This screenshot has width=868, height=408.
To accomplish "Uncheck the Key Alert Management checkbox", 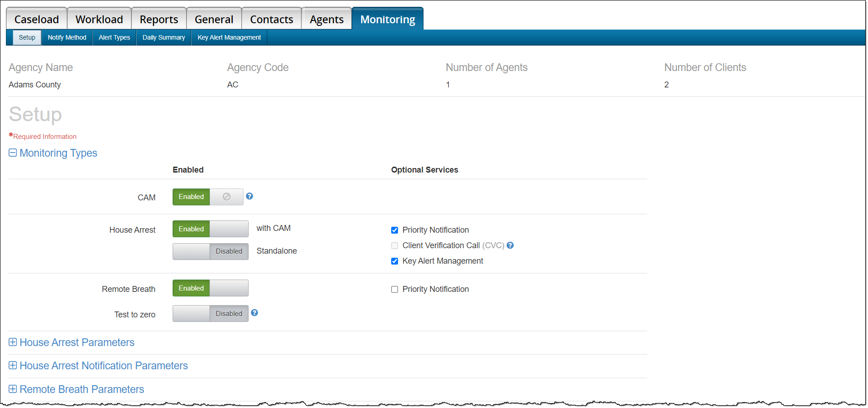I will click(395, 261).
